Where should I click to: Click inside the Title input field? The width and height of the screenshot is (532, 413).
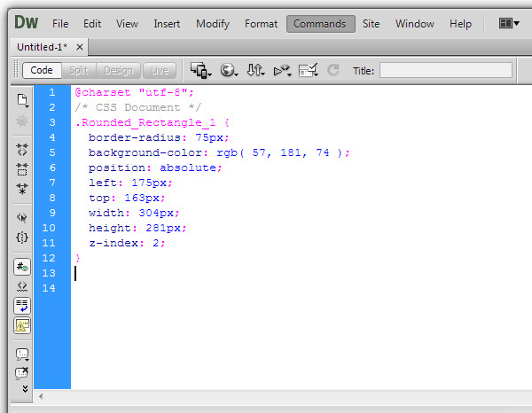point(446,70)
